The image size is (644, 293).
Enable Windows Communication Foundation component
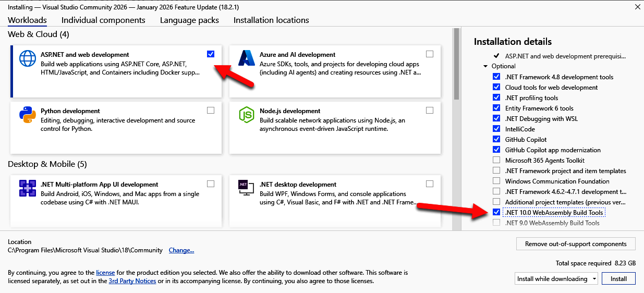(x=496, y=181)
